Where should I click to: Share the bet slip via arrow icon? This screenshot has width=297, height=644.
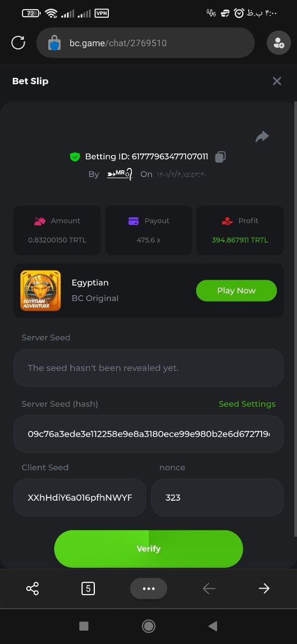click(x=262, y=137)
